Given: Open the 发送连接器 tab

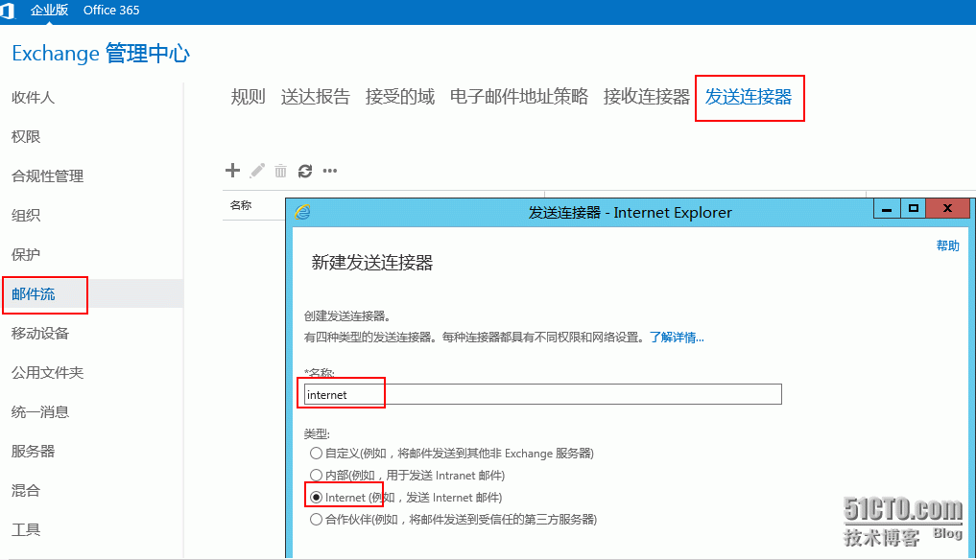Looking at the screenshot, I should [749, 97].
